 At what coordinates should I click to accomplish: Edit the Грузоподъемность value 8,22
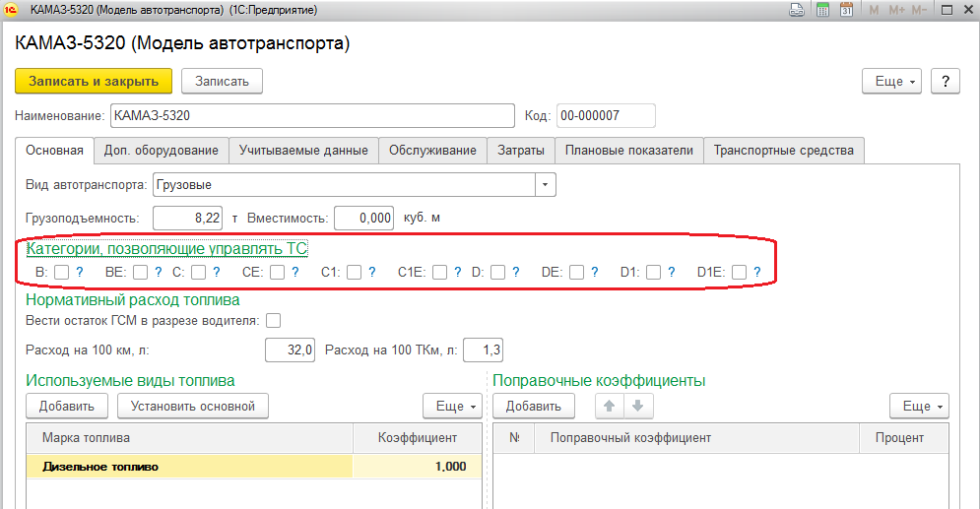pyautogui.click(x=187, y=218)
